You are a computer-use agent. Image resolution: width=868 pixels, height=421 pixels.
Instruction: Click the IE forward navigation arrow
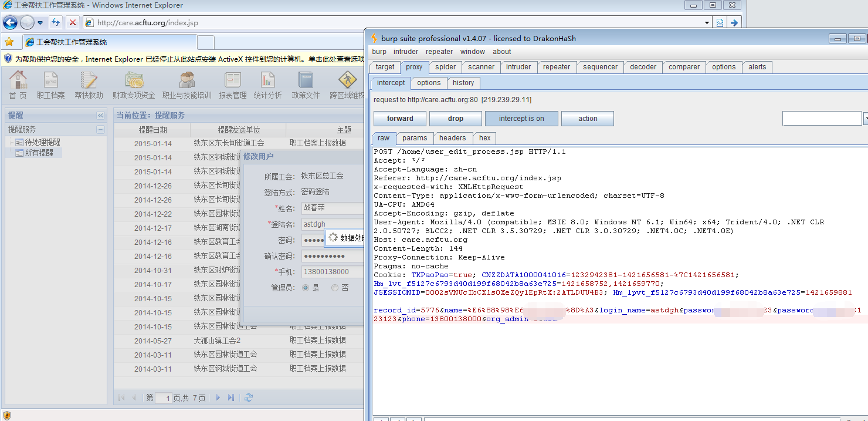(27, 22)
